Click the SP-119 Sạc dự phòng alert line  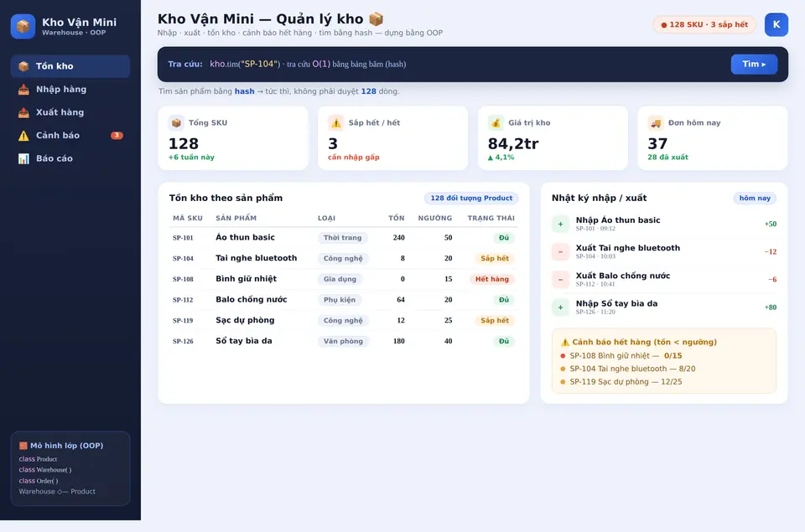pyautogui.click(x=621, y=382)
